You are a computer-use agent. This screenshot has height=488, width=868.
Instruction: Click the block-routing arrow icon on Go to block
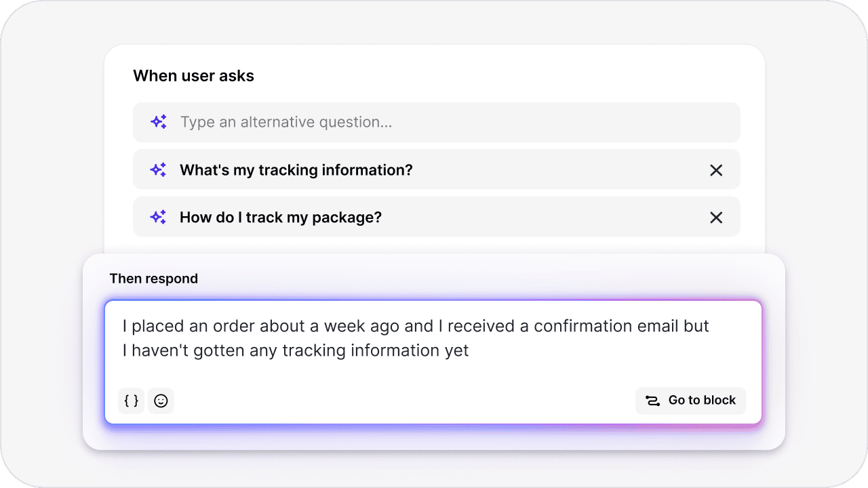(652, 401)
